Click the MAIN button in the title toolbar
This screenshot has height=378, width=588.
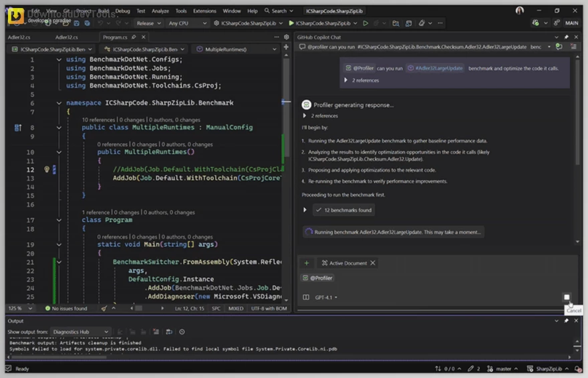coord(571,23)
